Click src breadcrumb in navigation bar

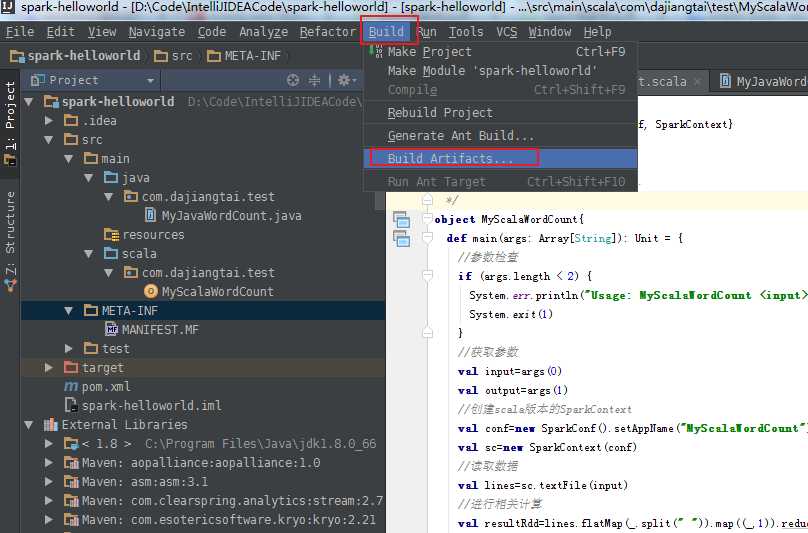click(173, 56)
